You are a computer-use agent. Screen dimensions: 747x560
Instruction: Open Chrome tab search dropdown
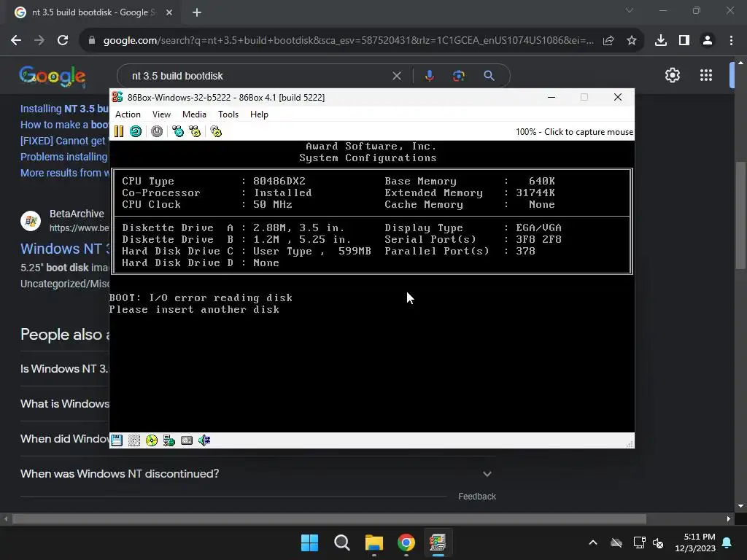[x=630, y=10]
